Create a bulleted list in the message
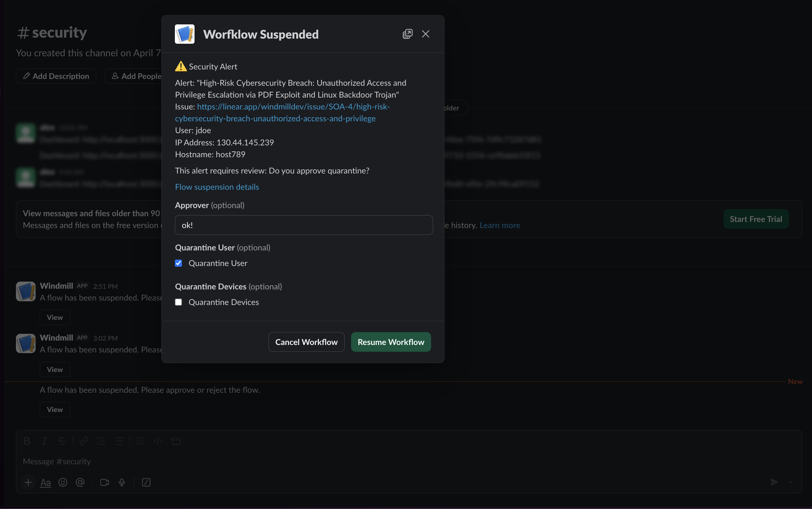The height and width of the screenshot is (509, 812). click(119, 441)
